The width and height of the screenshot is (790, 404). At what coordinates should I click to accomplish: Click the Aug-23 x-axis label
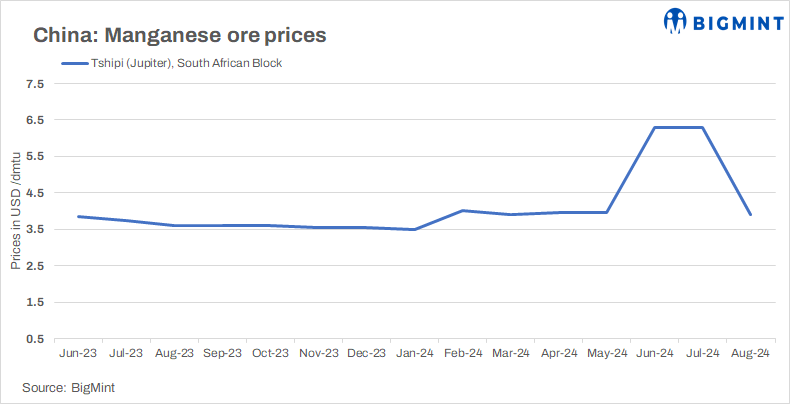pyautogui.click(x=174, y=353)
